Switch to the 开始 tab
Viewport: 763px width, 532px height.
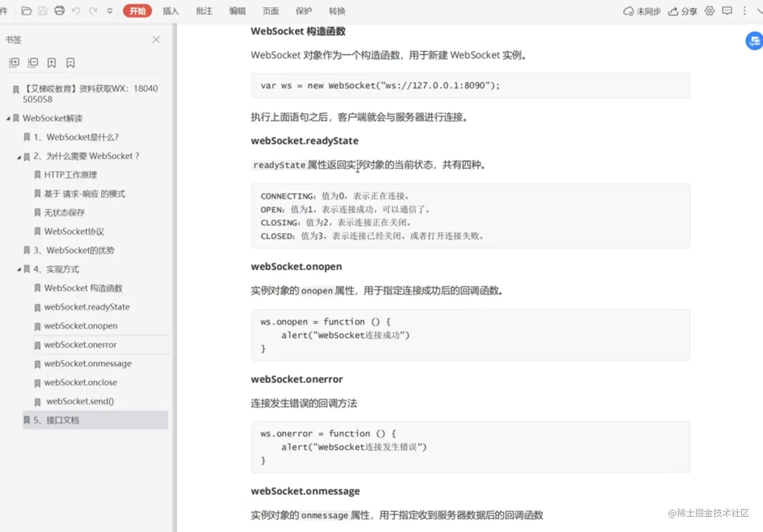(137, 11)
